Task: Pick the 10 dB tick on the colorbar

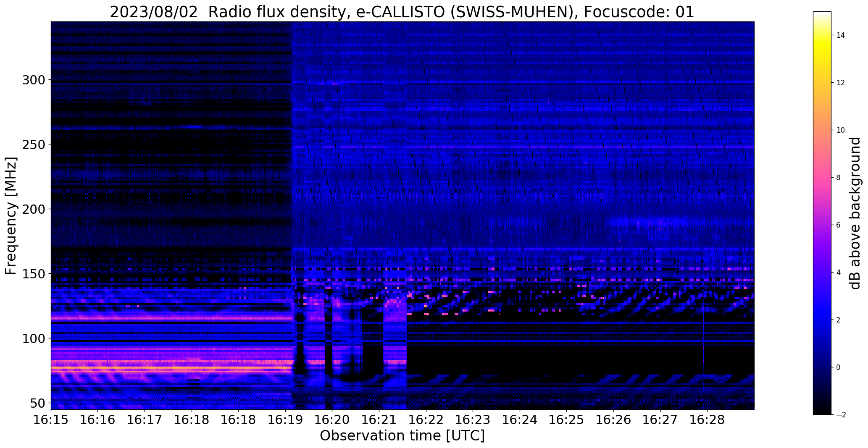Action: [841, 130]
